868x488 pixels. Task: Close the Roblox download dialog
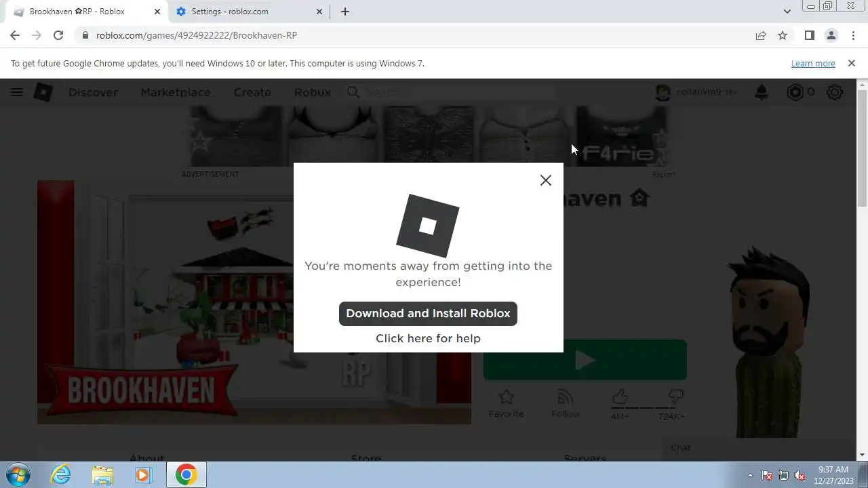point(546,180)
